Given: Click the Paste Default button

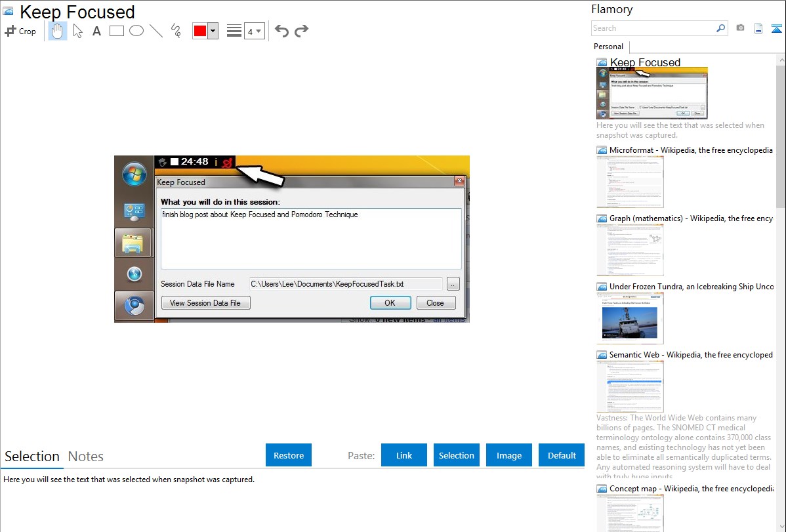Looking at the screenshot, I should (x=562, y=455).
